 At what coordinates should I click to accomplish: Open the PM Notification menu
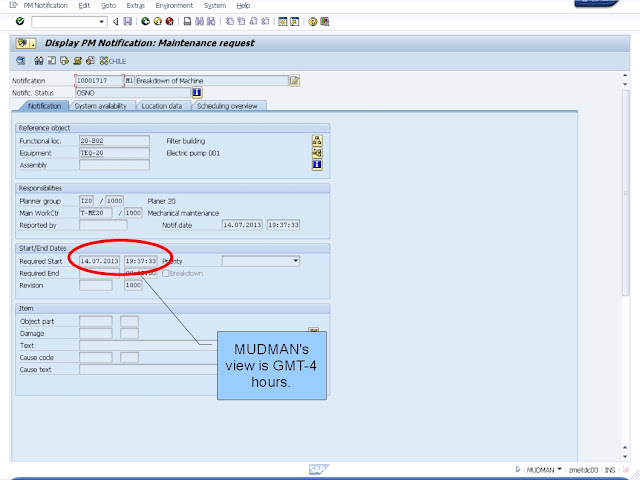click(x=45, y=5)
